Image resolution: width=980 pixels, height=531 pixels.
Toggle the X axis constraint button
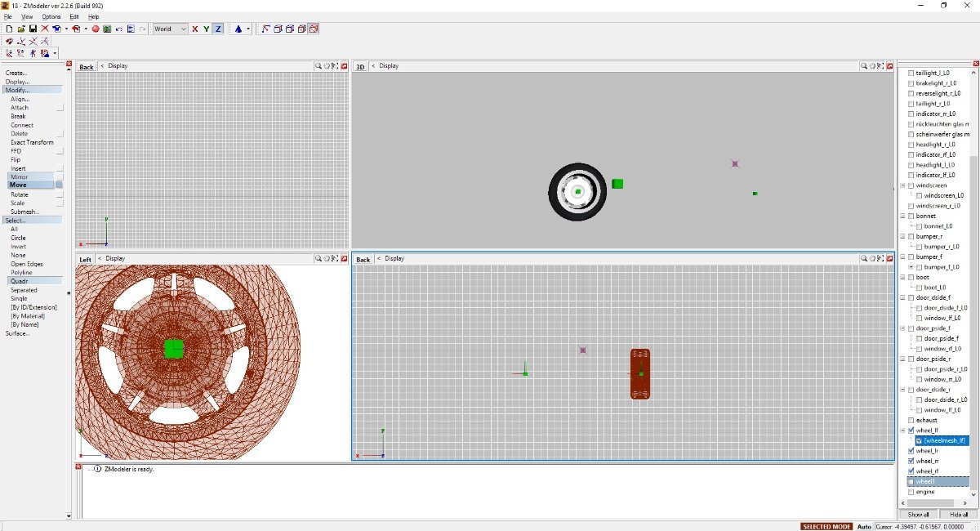pyautogui.click(x=195, y=29)
